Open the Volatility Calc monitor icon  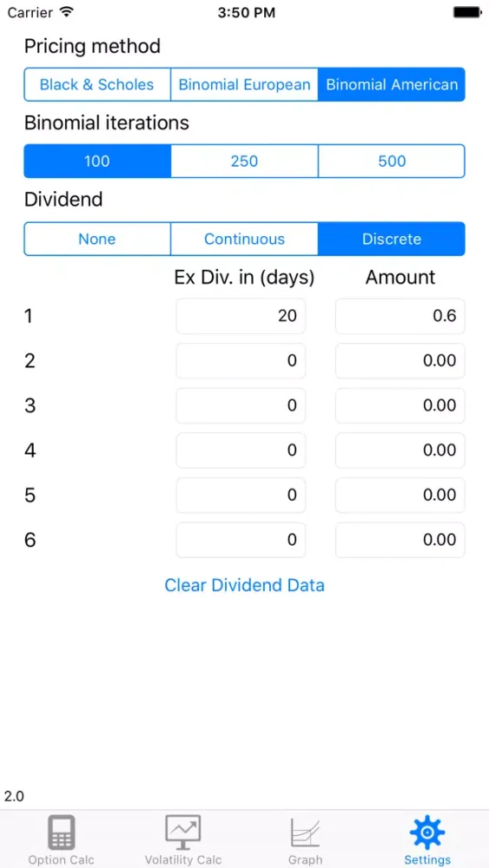pos(182,832)
